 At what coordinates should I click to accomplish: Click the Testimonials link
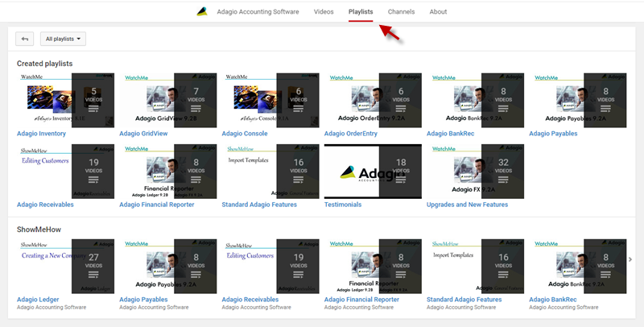[343, 205]
